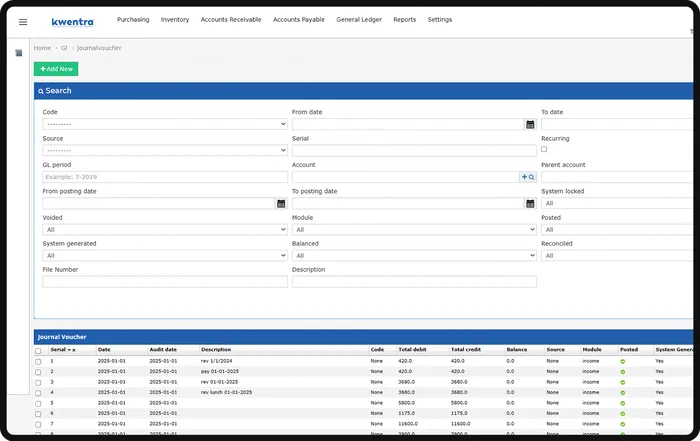This screenshot has width=700, height=441.
Task: Open the hamburger menu icon
Action: pyautogui.click(x=23, y=22)
